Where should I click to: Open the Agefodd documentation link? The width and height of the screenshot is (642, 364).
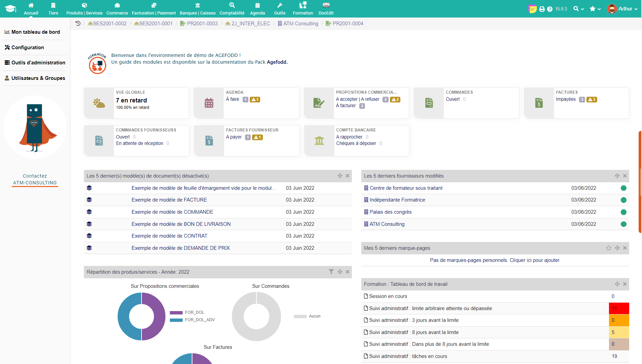pos(277,62)
